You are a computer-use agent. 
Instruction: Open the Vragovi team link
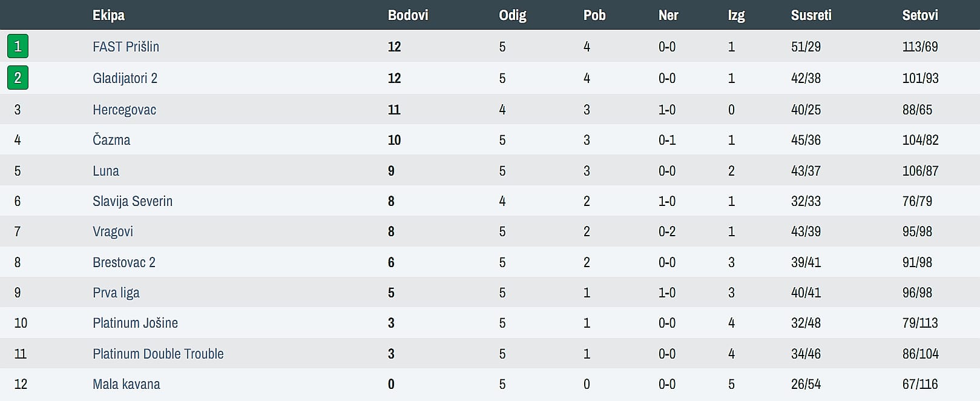point(113,231)
